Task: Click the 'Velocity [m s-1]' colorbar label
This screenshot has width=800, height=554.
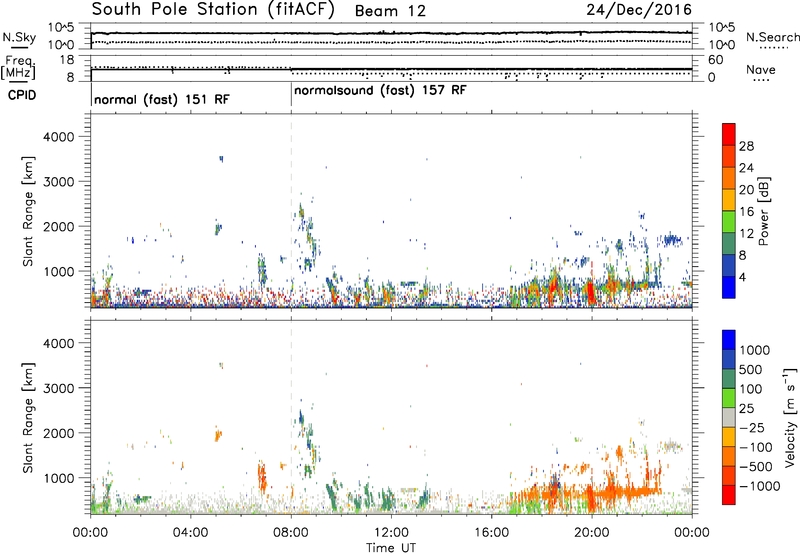Action: click(790, 417)
